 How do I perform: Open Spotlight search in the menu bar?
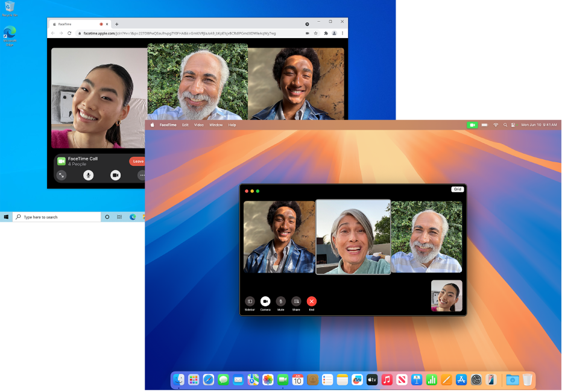505,125
